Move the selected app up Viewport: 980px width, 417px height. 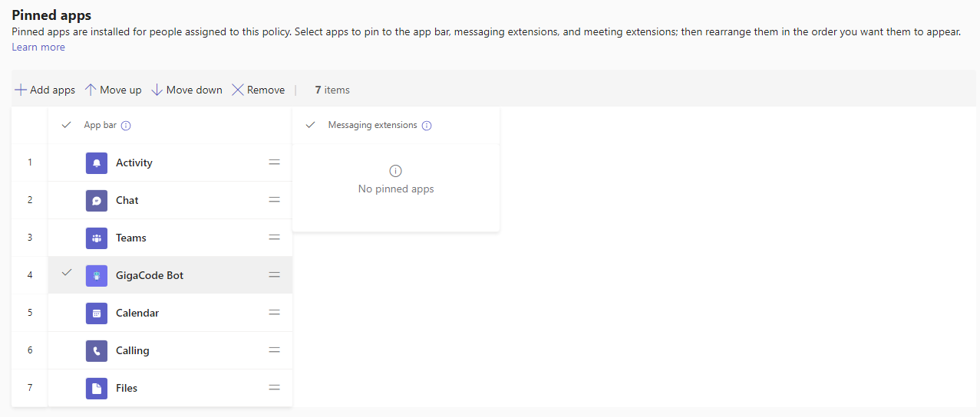tap(113, 90)
